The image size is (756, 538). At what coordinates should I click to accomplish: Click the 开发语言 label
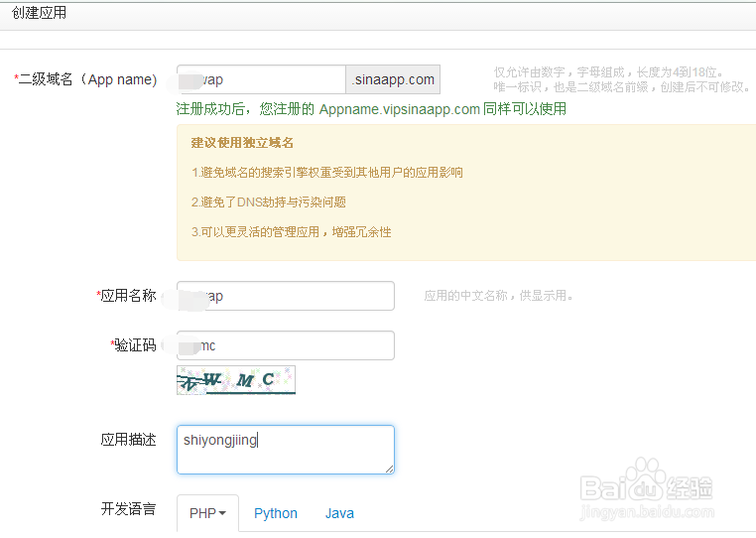(128, 508)
